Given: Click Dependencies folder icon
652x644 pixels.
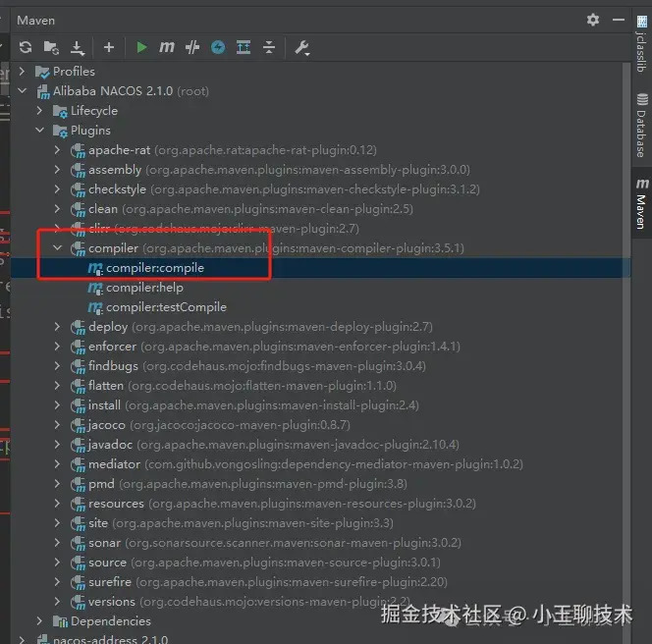Looking at the screenshot, I should 60,621.
